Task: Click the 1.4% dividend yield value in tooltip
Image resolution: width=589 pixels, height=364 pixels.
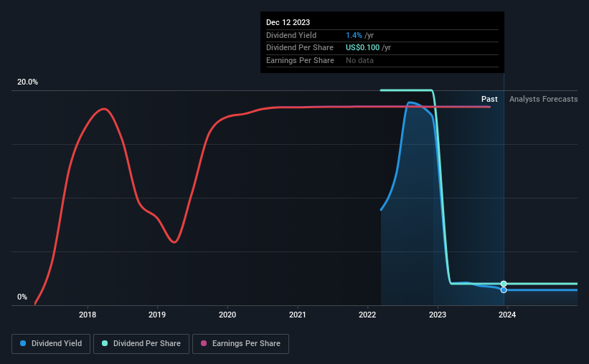Action: (354, 35)
